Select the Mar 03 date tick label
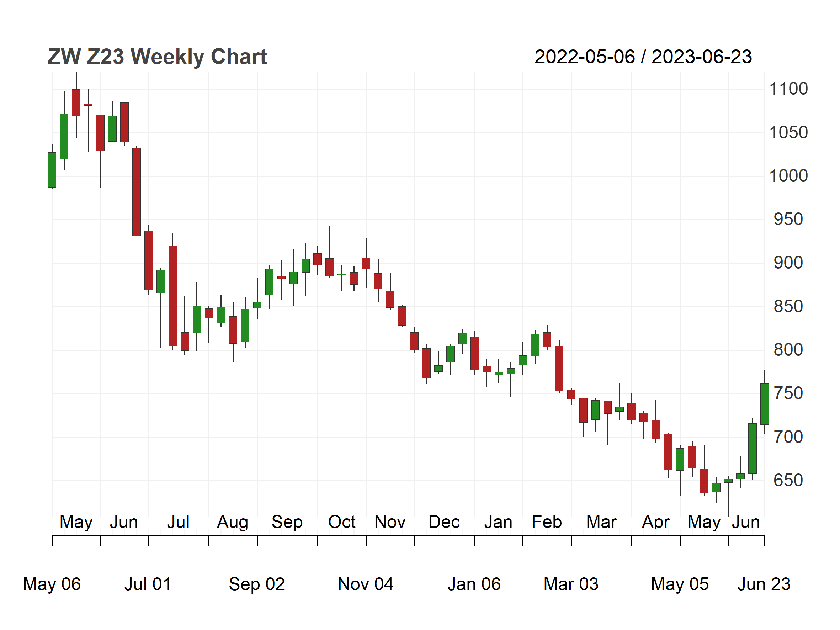 pos(571,584)
